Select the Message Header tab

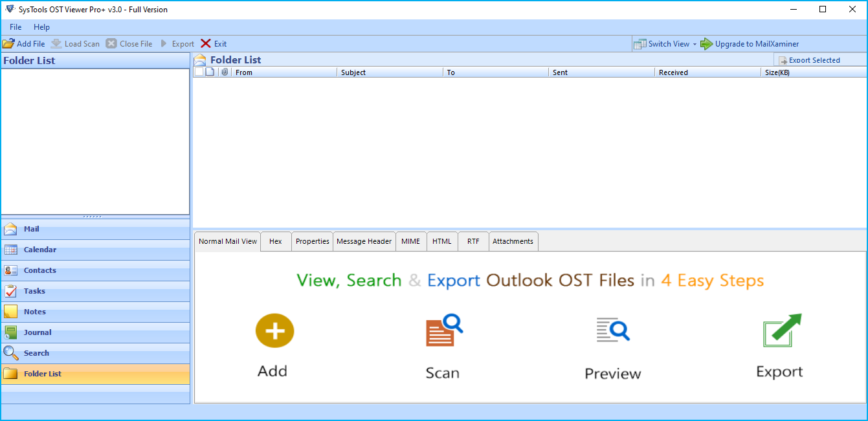point(364,241)
